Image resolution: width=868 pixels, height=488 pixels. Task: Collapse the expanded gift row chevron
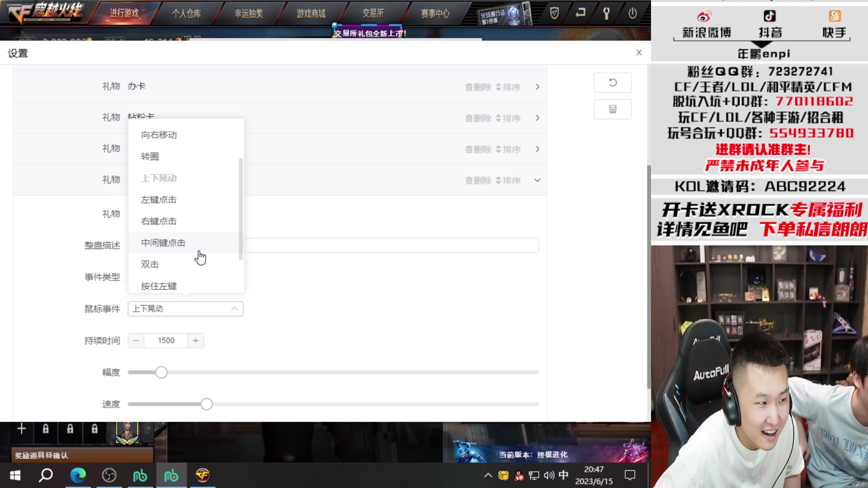click(x=537, y=180)
